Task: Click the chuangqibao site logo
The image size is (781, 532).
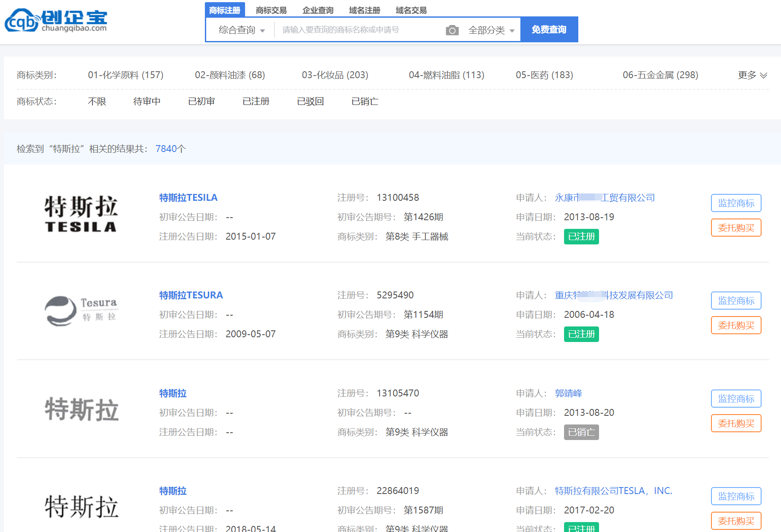Action: (56, 20)
